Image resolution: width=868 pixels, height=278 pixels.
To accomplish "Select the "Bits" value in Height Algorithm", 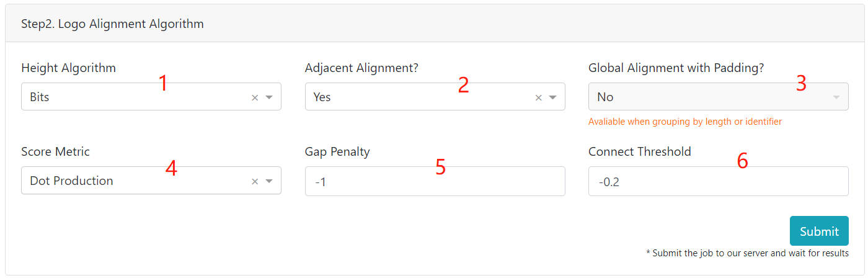I will tap(40, 97).
